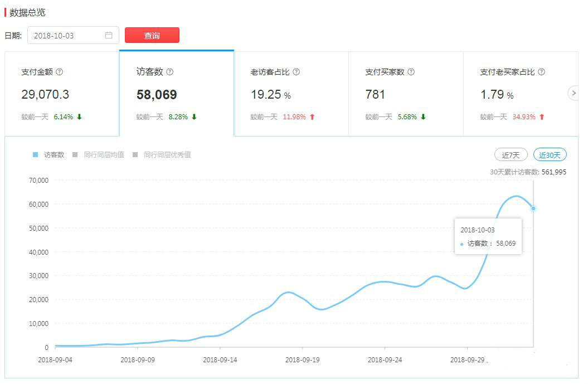This screenshot has height=384, width=588.
Task: Open the 老访客占比 help tooltip icon
Action: (x=298, y=71)
